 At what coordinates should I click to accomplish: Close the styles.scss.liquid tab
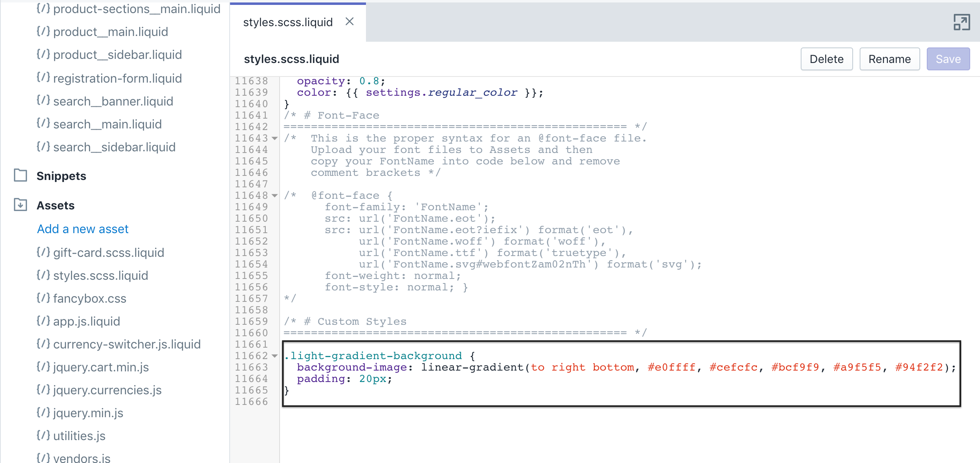coord(350,22)
